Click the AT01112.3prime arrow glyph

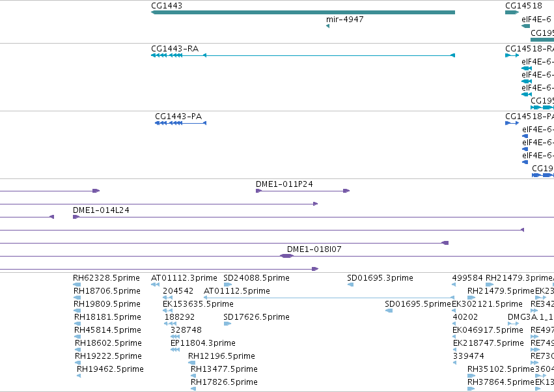pyautogui.click(x=155, y=285)
